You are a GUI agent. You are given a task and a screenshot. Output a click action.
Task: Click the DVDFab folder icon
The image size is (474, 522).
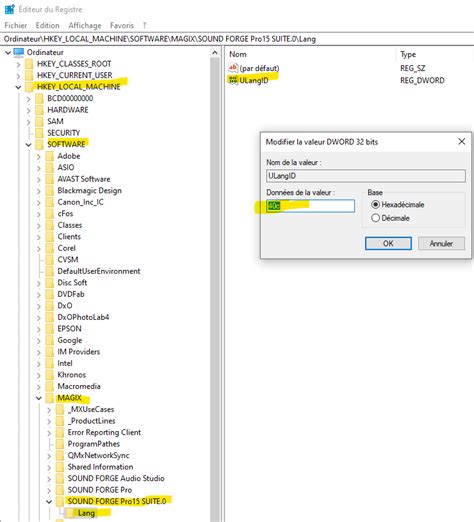[50, 294]
